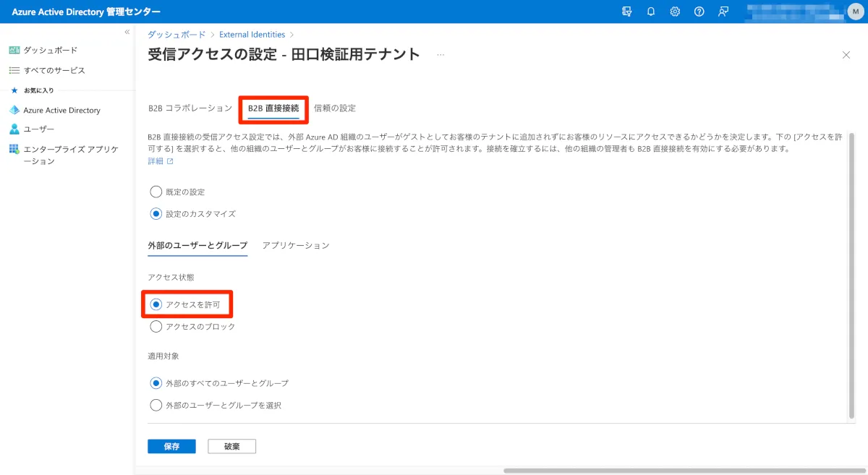The image size is (868, 475).
Task: Select the 既定の設定 radio button
Action: [x=156, y=192]
